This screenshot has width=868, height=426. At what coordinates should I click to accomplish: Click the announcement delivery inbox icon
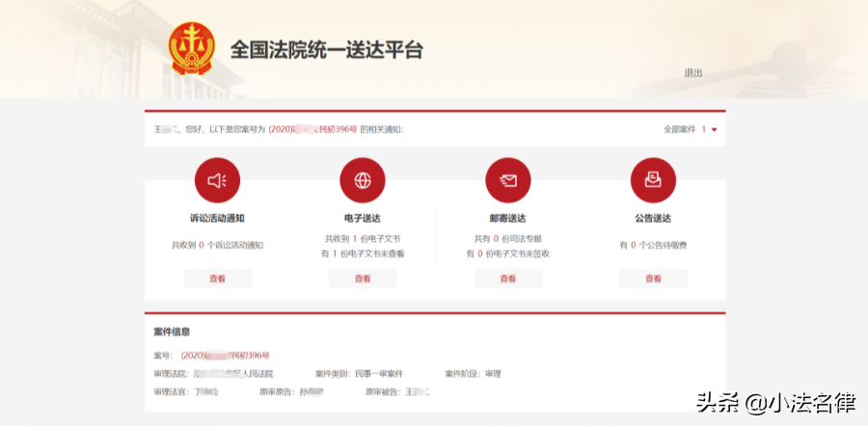pos(653,180)
